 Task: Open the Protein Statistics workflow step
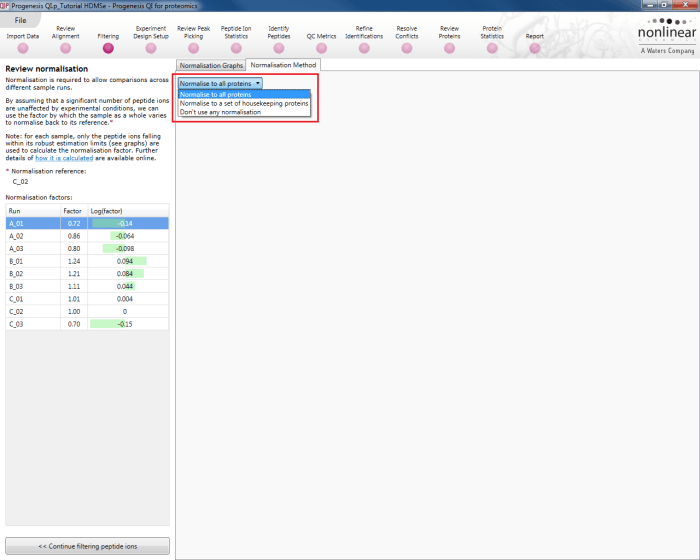(x=492, y=39)
